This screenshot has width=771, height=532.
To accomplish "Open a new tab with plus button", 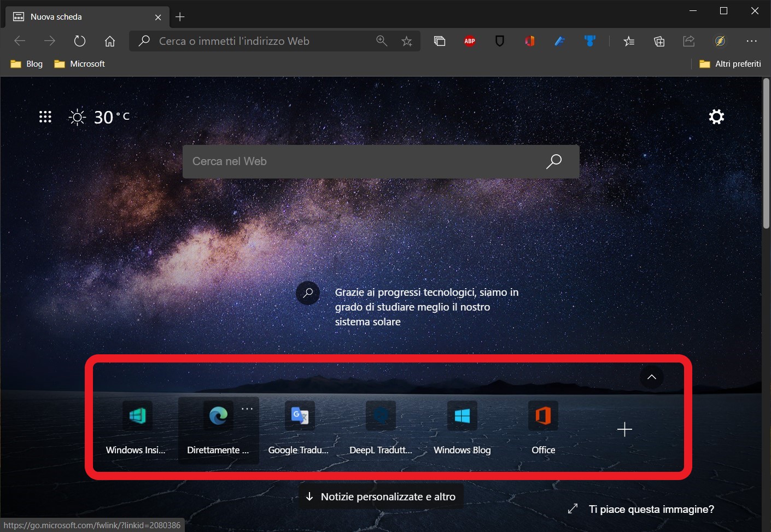I will (180, 17).
